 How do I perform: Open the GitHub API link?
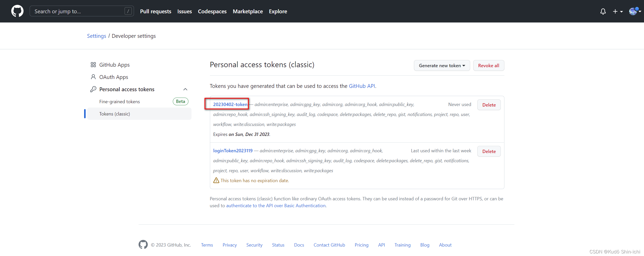click(362, 86)
